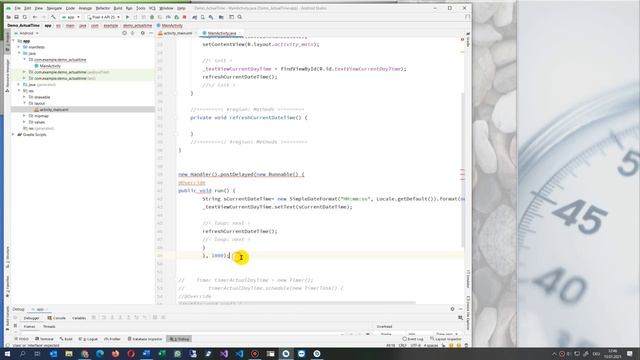Open the Pixel 4 API 25 device dropdown
640x360 pixels.
[x=104, y=17]
